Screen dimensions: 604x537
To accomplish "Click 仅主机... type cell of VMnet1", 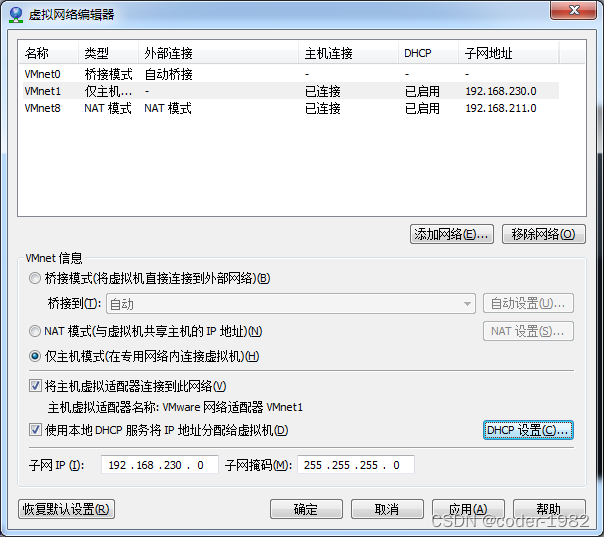I will click(x=108, y=91).
